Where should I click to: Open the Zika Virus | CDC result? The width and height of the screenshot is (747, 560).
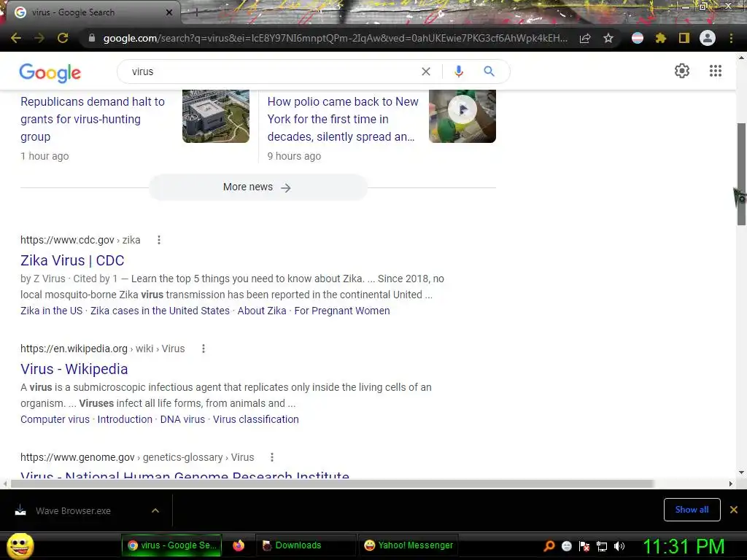click(72, 260)
